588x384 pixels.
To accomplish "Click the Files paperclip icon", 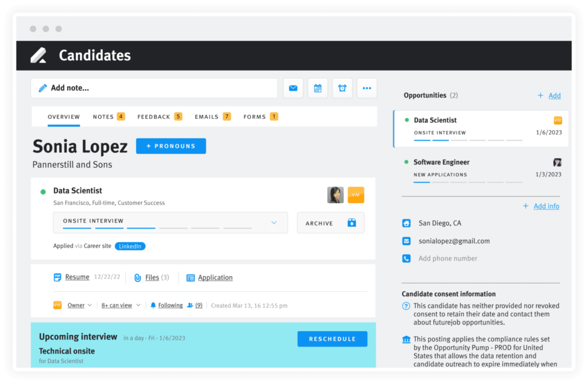I will pyautogui.click(x=138, y=277).
